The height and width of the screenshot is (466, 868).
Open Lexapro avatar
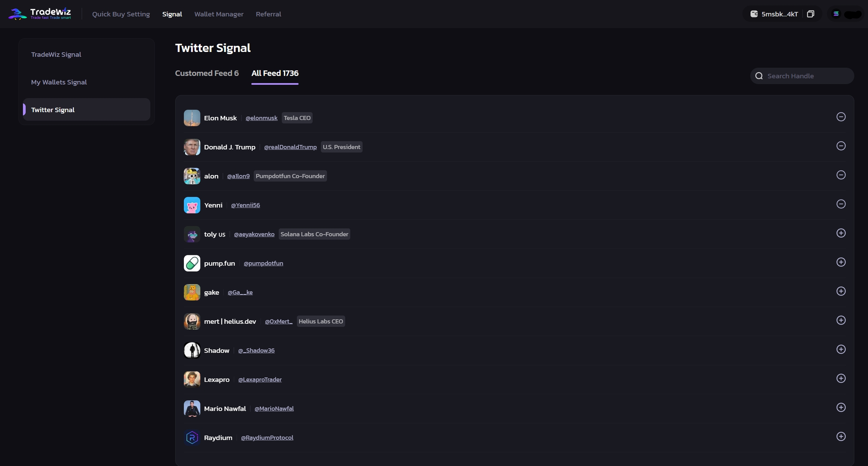192,379
